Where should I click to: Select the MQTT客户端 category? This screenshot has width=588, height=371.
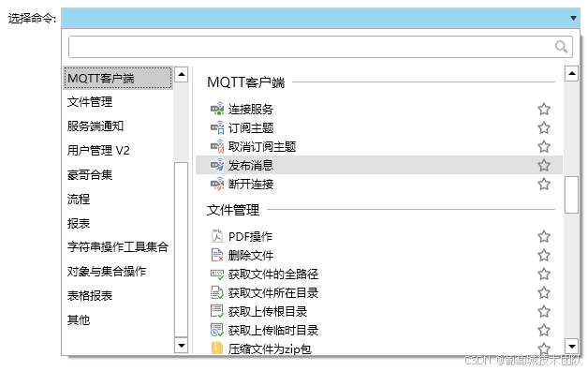(x=118, y=78)
